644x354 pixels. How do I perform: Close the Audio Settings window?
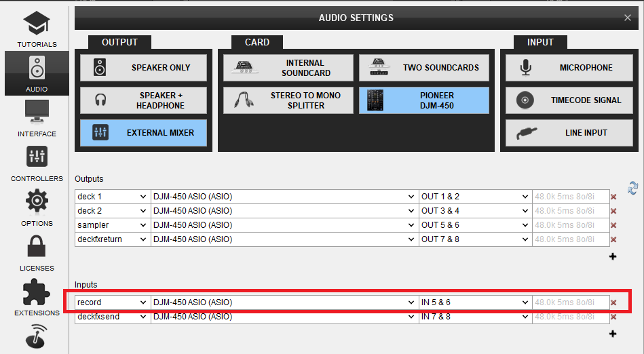pyautogui.click(x=628, y=18)
